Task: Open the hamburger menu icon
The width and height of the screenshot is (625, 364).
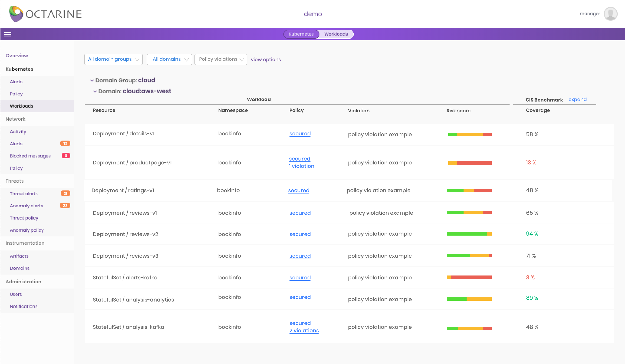Action: click(x=8, y=34)
